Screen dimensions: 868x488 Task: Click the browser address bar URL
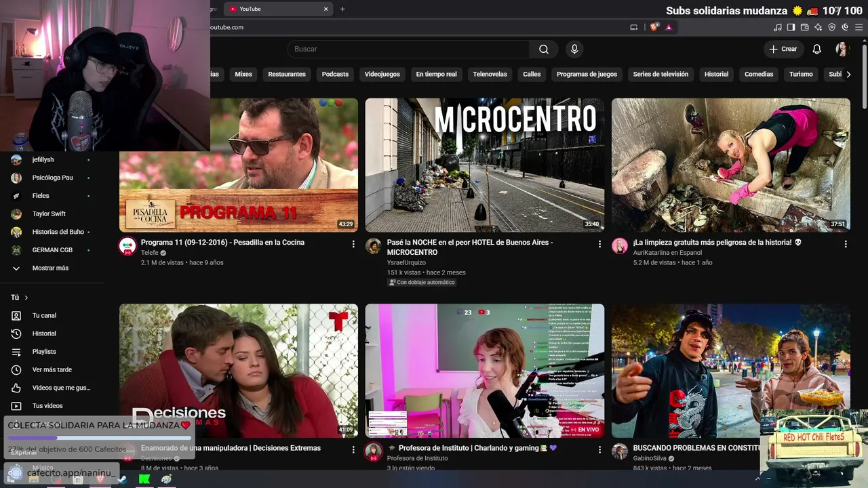pyautogui.click(x=226, y=27)
